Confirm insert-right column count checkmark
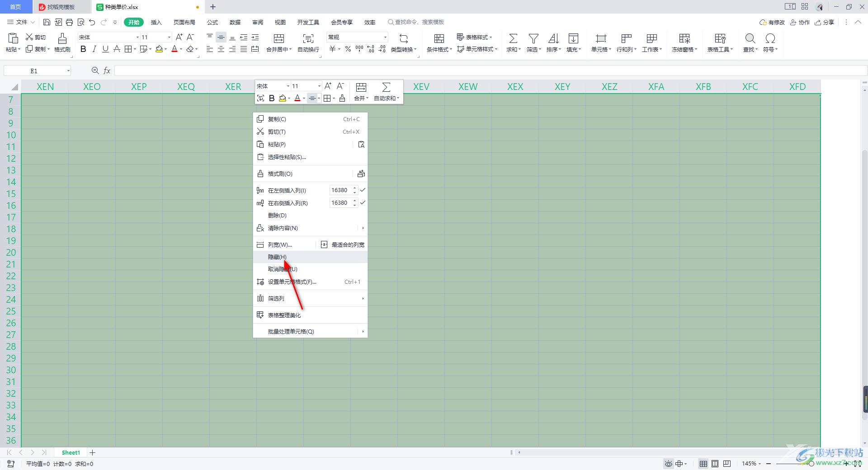The width and height of the screenshot is (868, 470). tap(363, 203)
